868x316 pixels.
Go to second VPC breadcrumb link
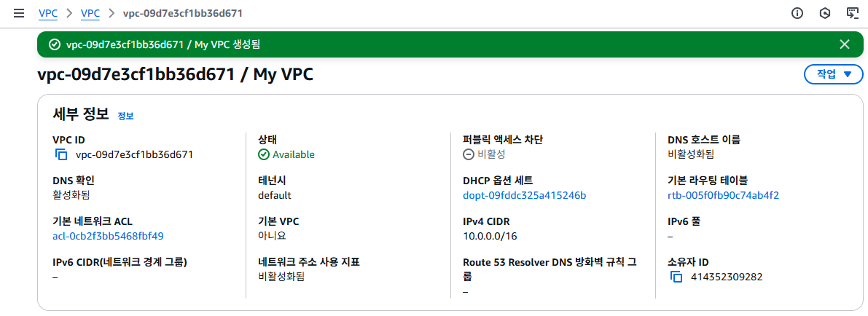click(x=90, y=13)
